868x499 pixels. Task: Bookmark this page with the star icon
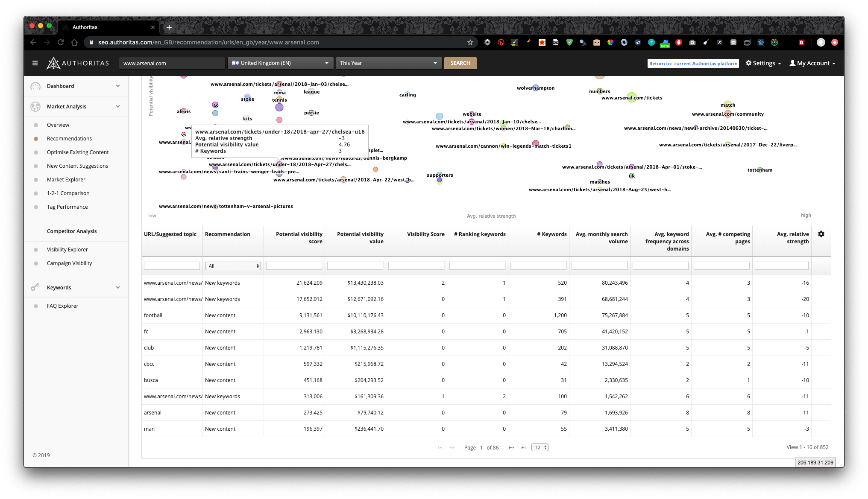point(470,42)
